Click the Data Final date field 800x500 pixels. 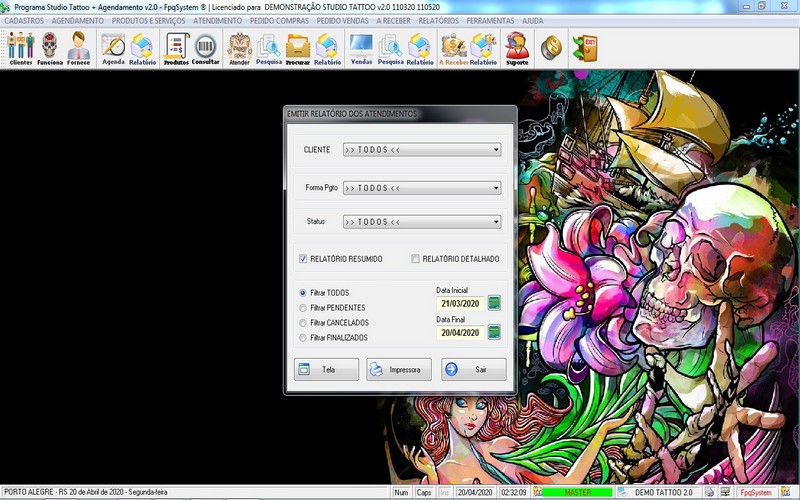[x=460, y=333]
